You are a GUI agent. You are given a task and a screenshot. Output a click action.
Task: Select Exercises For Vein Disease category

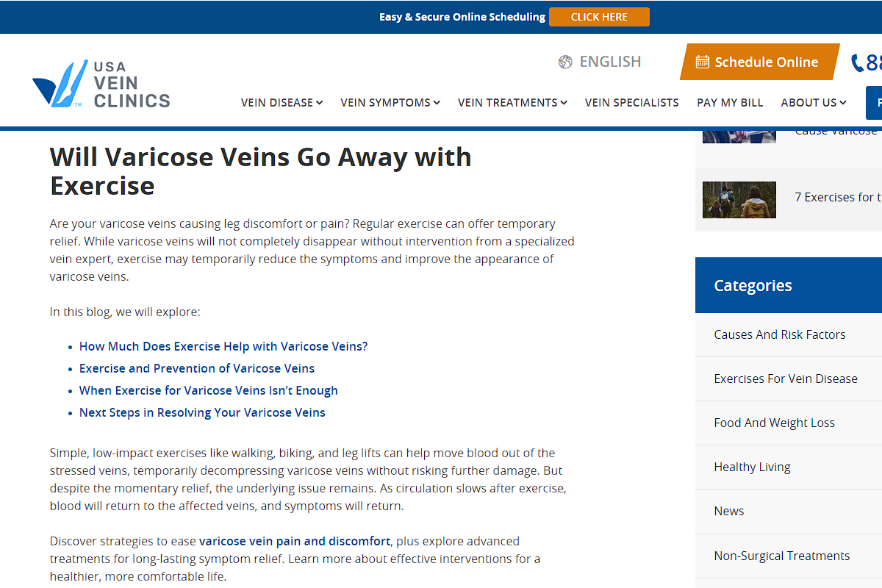pyautogui.click(x=785, y=379)
